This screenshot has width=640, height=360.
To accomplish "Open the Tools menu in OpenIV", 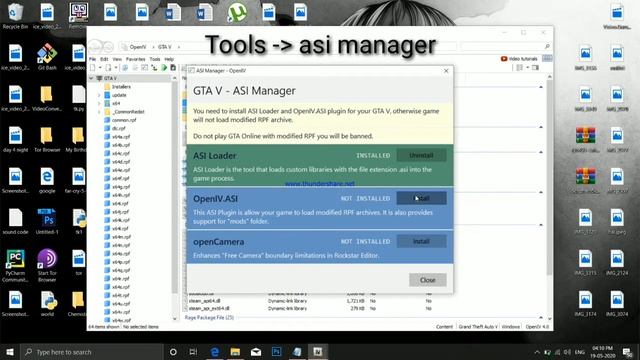I will click(x=155, y=59).
